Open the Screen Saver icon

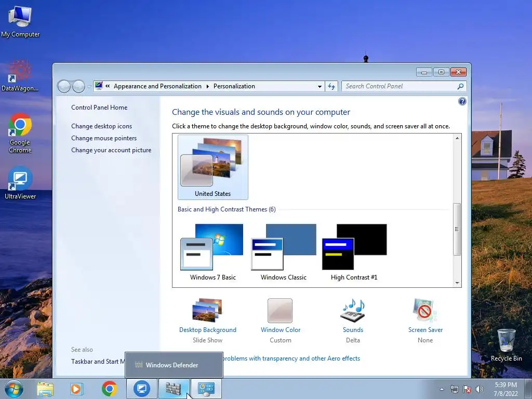click(425, 310)
